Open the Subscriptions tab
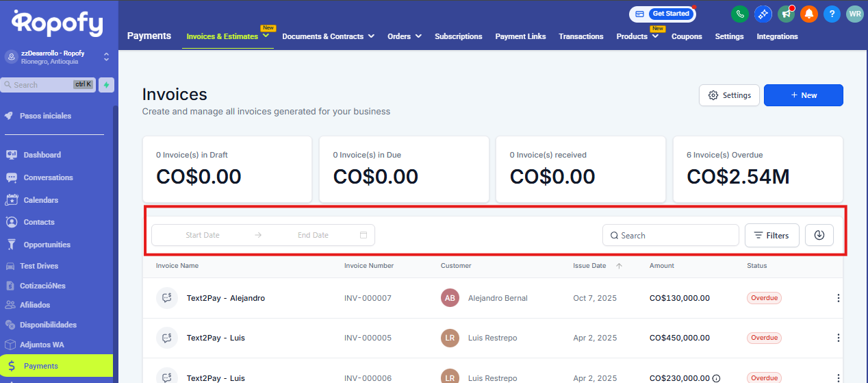 point(458,36)
